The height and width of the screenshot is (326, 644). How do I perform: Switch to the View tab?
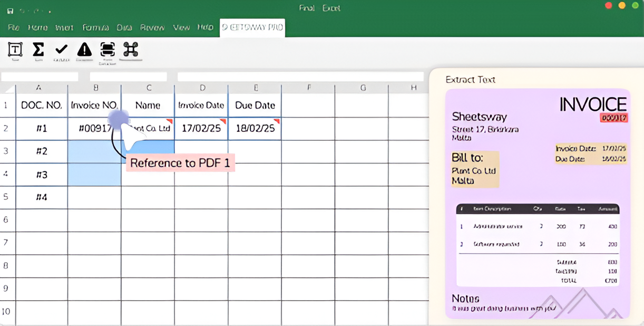pos(181,27)
